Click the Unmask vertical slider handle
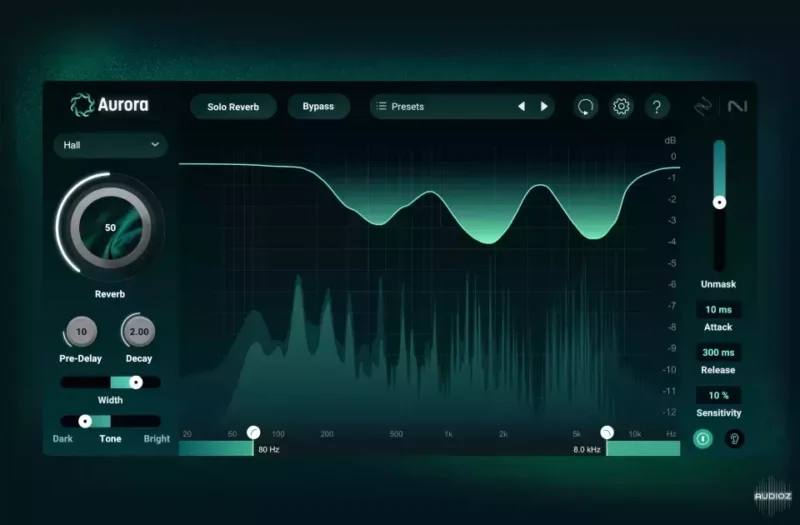The width and height of the screenshot is (800, 525). pos(719,202)
